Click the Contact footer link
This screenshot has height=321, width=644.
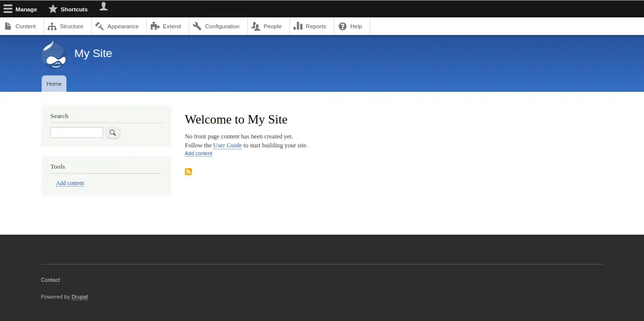(50, 280)
